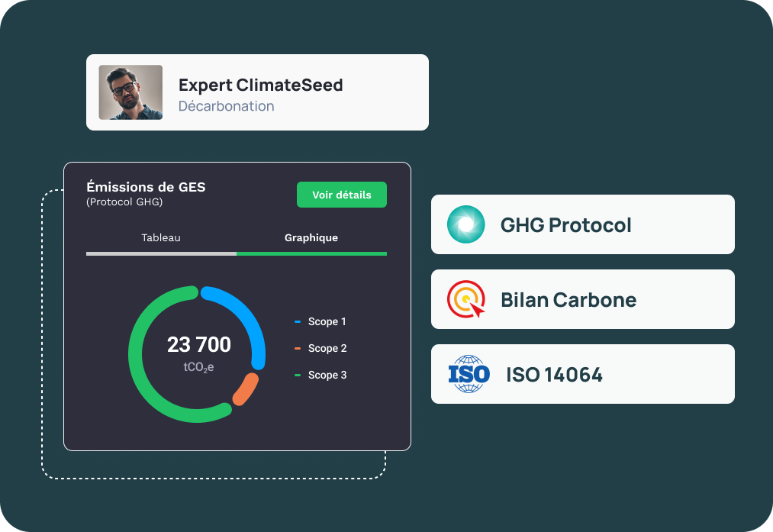Click the Scope 1 blue legend marker
Viewport: 773px width, 532px height.
298,322
